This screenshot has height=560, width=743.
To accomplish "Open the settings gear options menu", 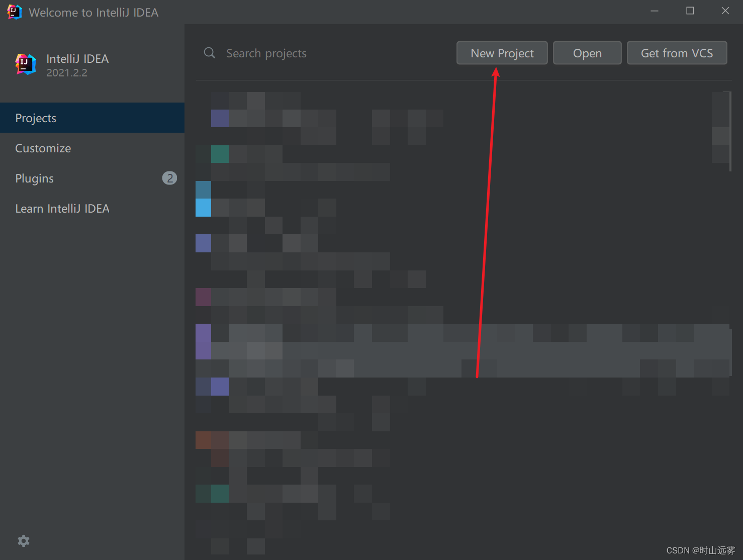I will click(24, 541).
